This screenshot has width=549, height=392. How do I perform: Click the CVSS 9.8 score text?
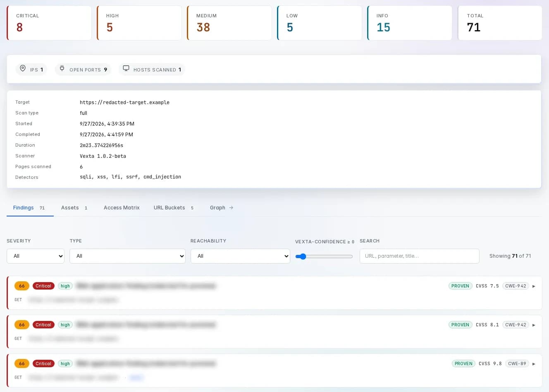point(490,364)
